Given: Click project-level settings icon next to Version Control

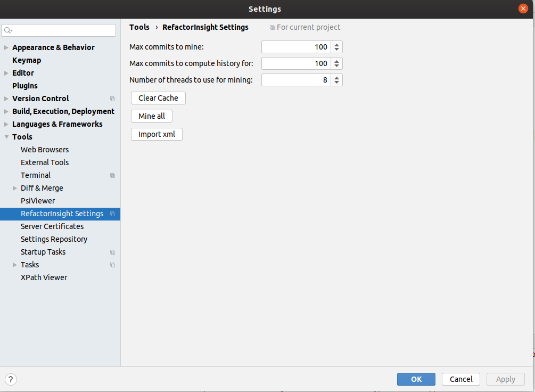Looking at the screenshot, I should tap(112, 99).
